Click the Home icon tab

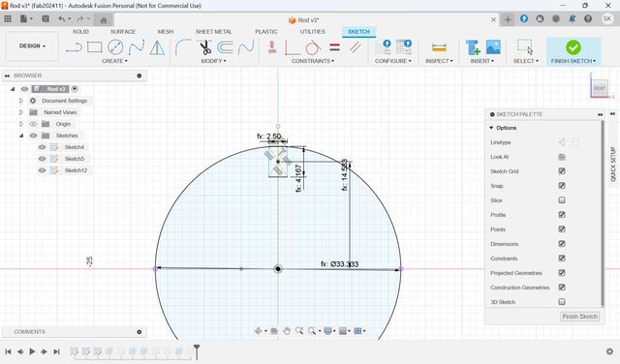(x=104, y=20)
